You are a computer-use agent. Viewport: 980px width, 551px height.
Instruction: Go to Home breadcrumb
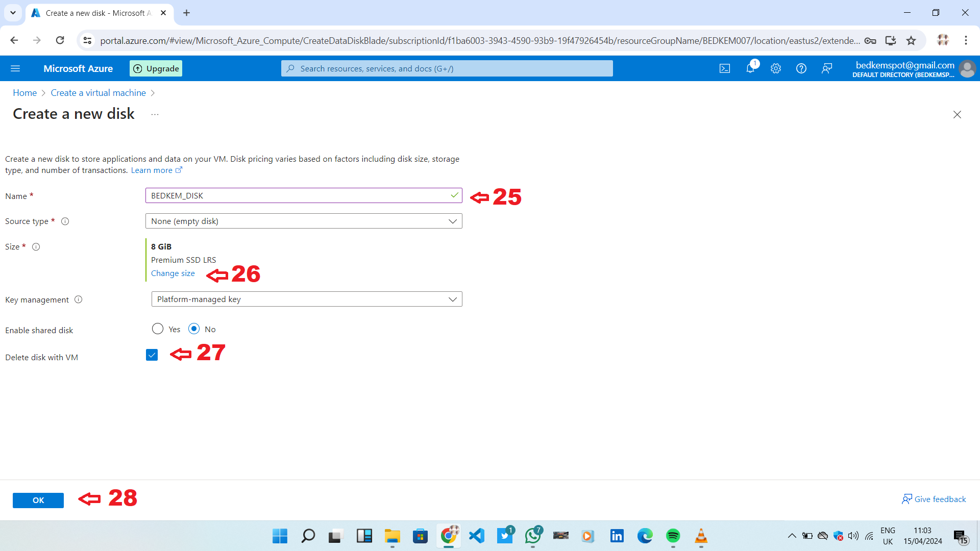[x=24, y=93]
